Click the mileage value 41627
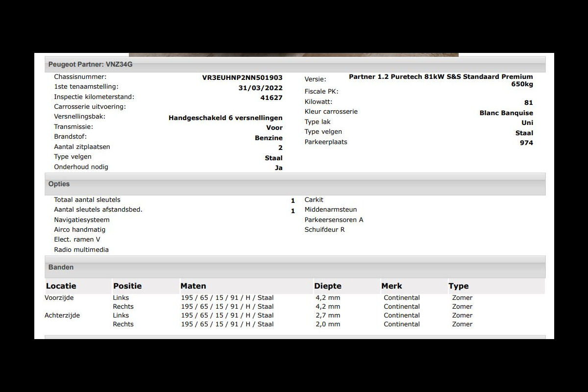Screen dimensions: 588x392 click(271, 98)
